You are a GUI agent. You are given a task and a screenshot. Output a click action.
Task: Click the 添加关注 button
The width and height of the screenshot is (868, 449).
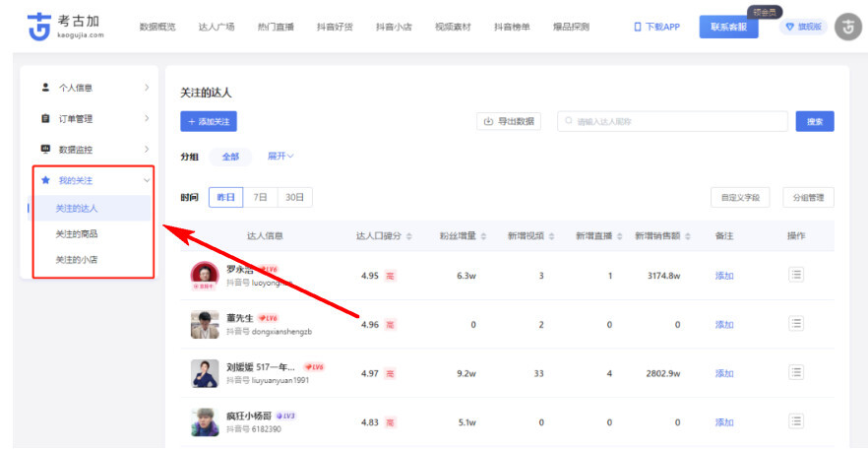(x=209, y=121)
